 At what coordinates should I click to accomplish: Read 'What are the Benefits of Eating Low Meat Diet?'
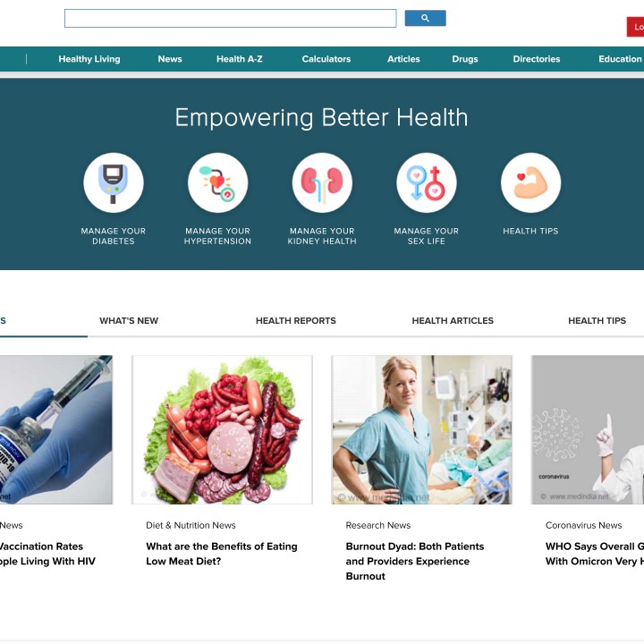[222, 554]
